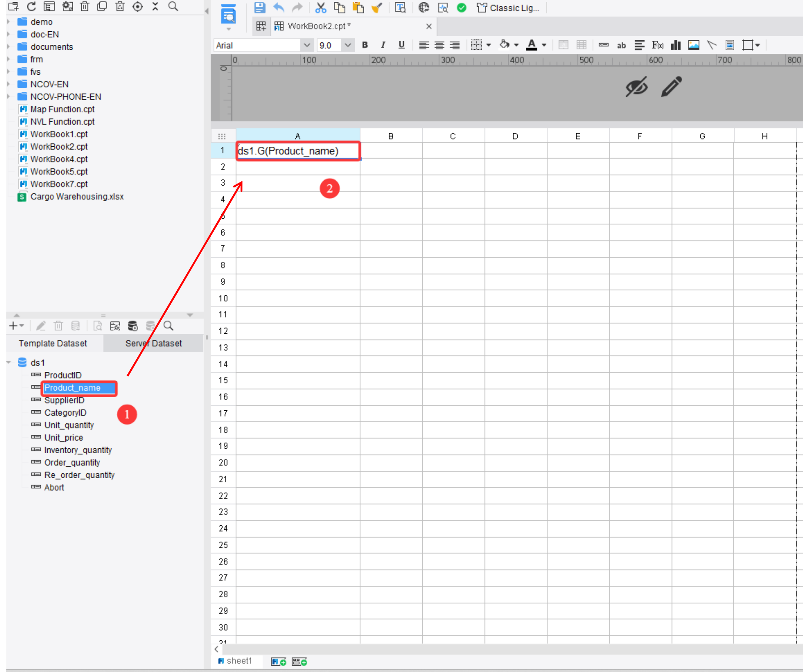
Task: Select cell A1 with ds1.G(Product_name)
Action: click(x=298, y=151)
